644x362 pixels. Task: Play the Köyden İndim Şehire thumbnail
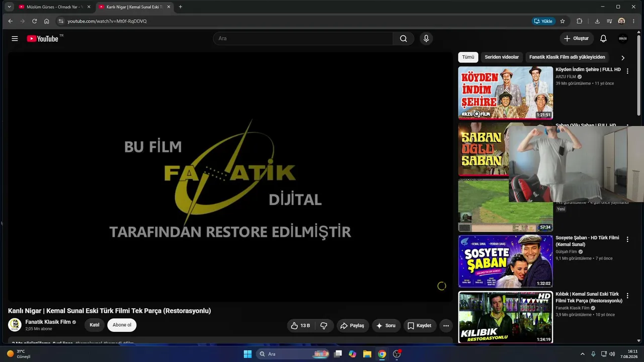pyautogui.click(x=505, y=93)
